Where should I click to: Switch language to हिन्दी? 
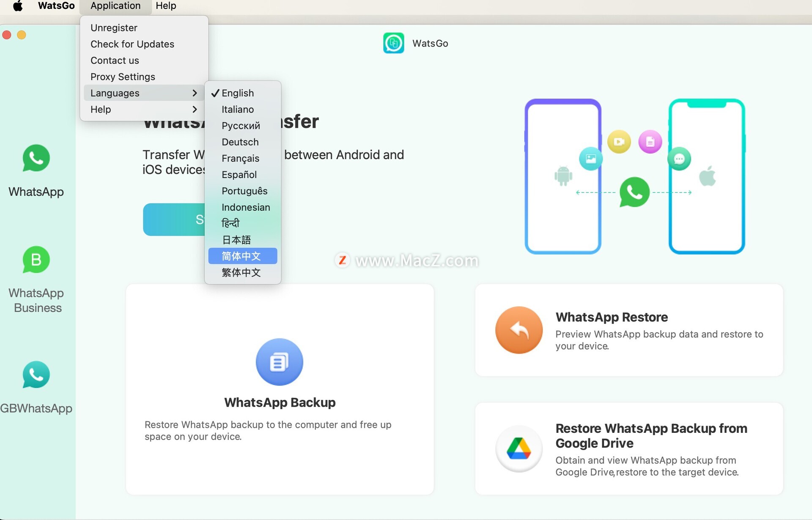coord(243,223)
